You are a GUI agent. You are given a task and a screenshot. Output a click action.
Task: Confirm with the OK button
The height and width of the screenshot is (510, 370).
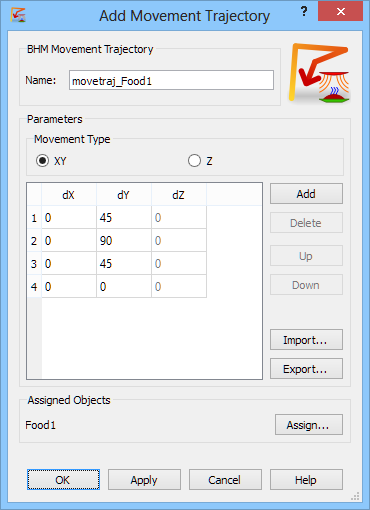(x=63, y=480)
